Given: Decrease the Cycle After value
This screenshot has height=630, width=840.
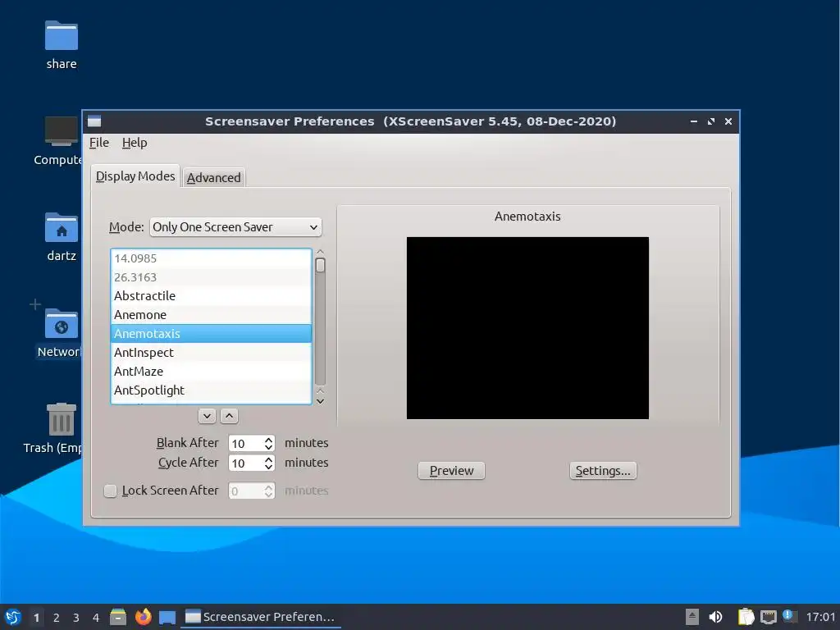Looking at the screenshot, I should (269, 467).
